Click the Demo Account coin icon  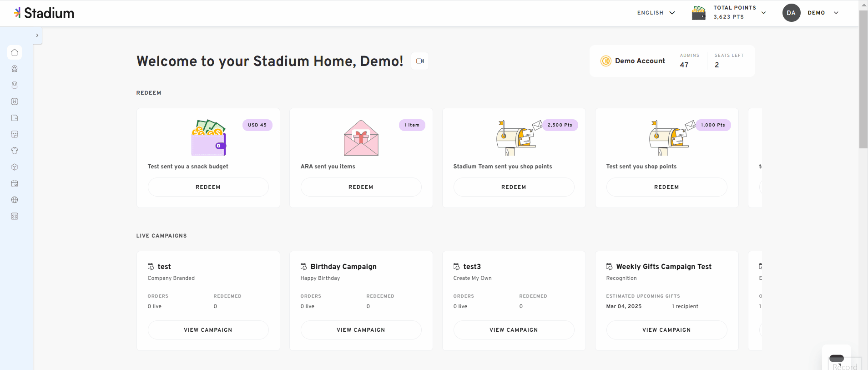coord(606,61)
